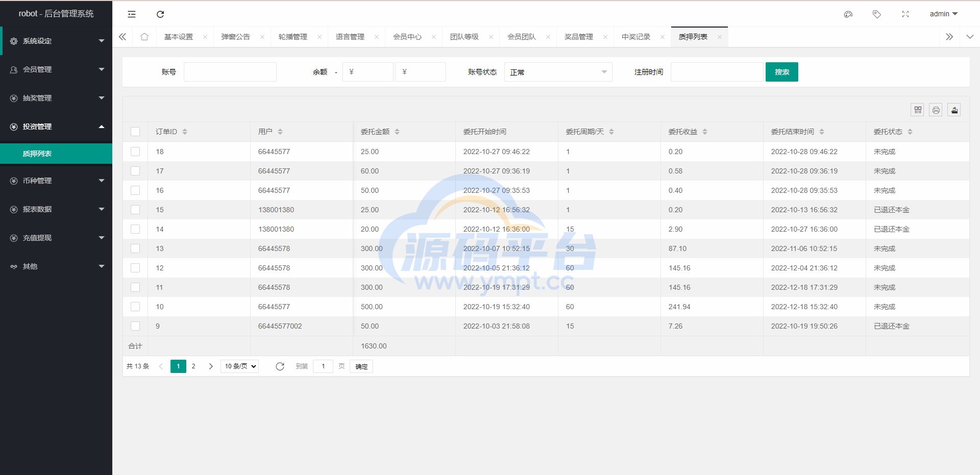Viewport: 980px width, 475px height.
Task: Click the minimum 余额 input field
Action: click(x=368, y=72)
